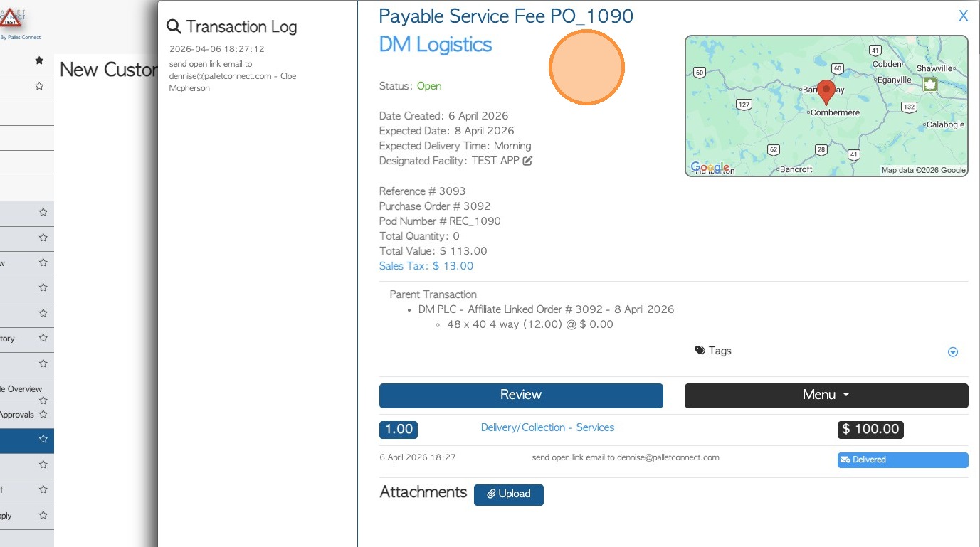This screenshot has width=980, height=547.
Task: Click the Review button
Action: pos(520,395)
